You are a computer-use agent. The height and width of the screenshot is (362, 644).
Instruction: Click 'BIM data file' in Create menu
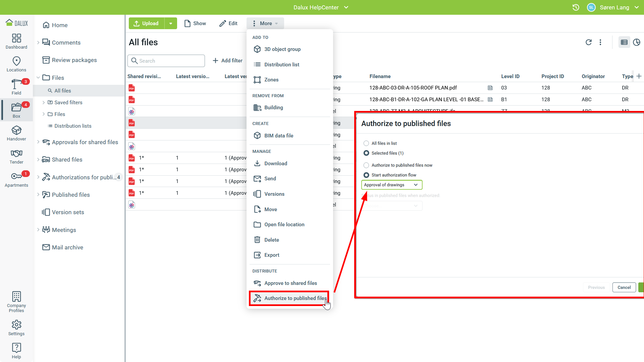pos(278,136)
